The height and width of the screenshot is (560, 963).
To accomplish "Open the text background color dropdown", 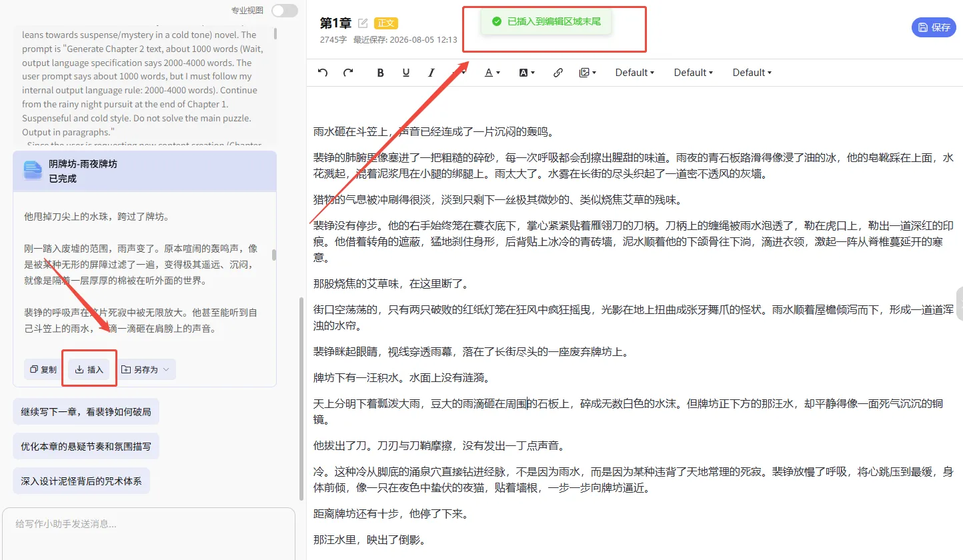I will coord(527,73).
